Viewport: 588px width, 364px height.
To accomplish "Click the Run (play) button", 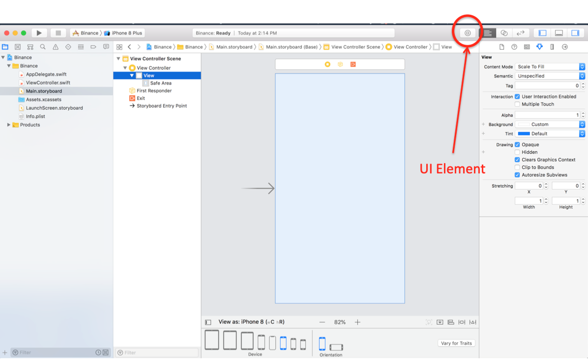I will click(39, 33).
